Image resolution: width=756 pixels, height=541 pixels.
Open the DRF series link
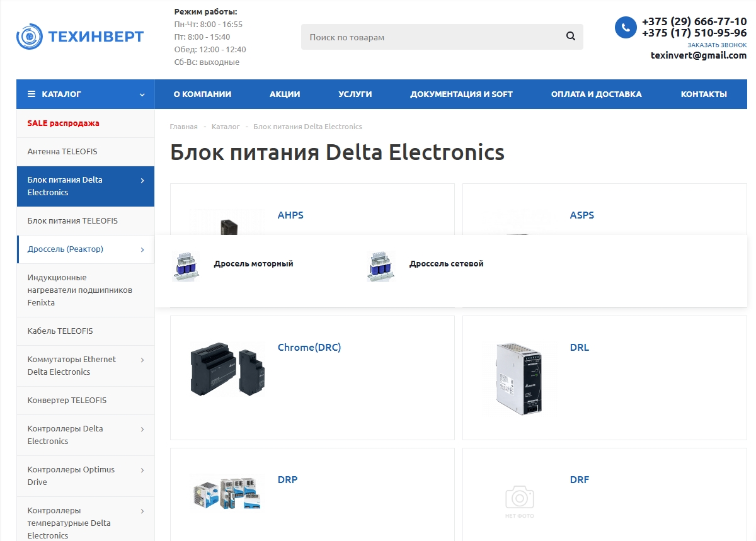pos(580,480)
